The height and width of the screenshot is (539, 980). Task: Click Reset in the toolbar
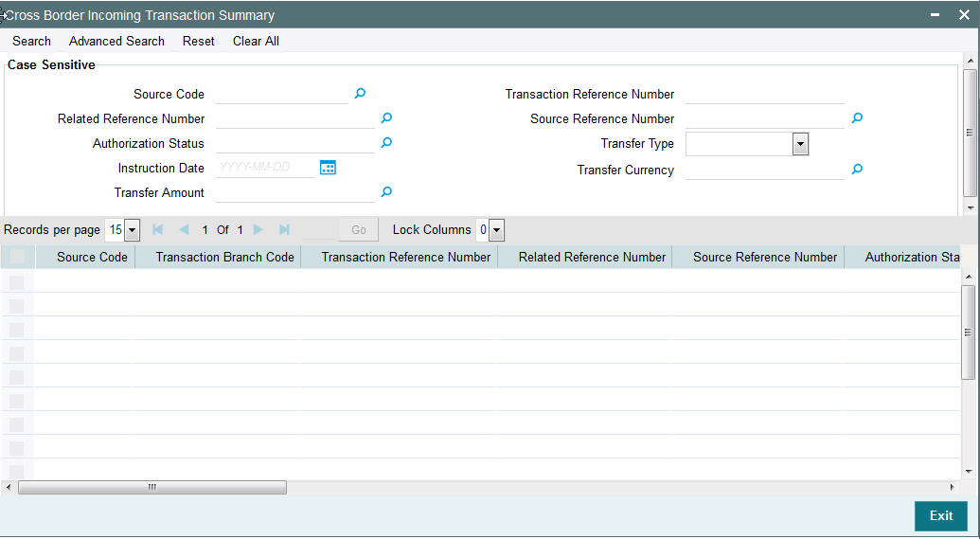(x=199, y=41)
